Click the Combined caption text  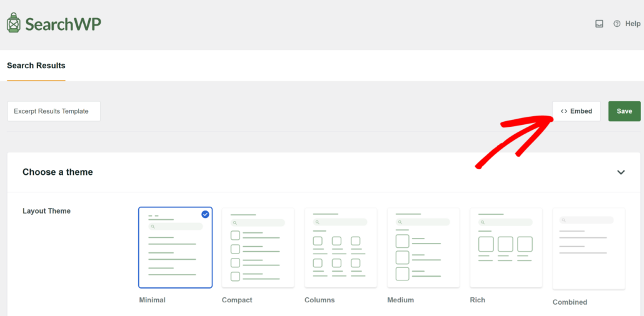pyautogui.click(x=570, y=302)
